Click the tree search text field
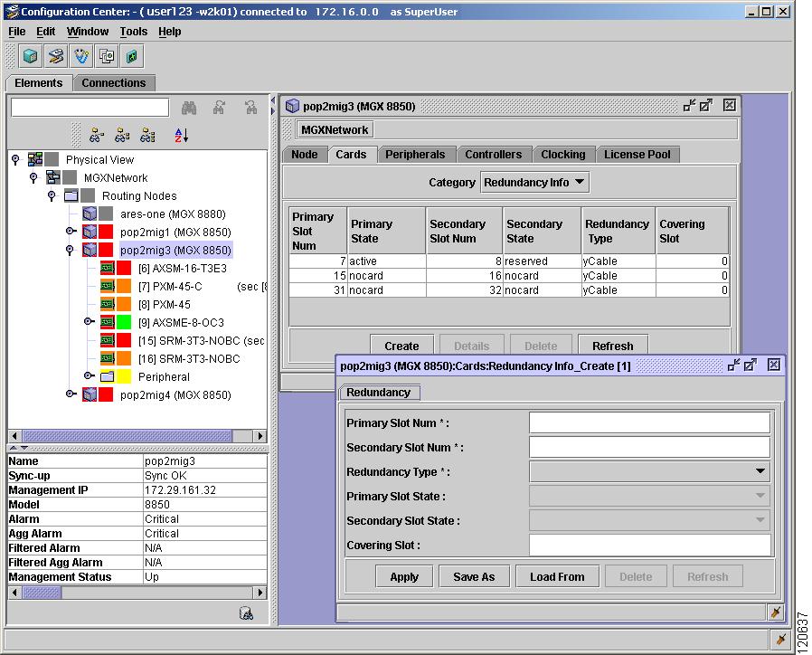The image size is (812, 655). click(90, 108)
